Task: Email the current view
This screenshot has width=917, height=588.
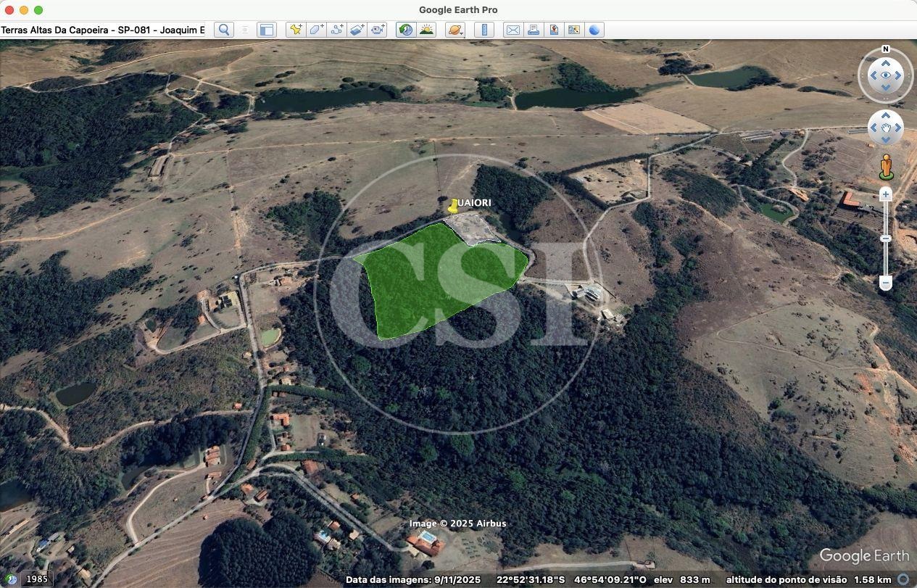Action: coord(513,30)
